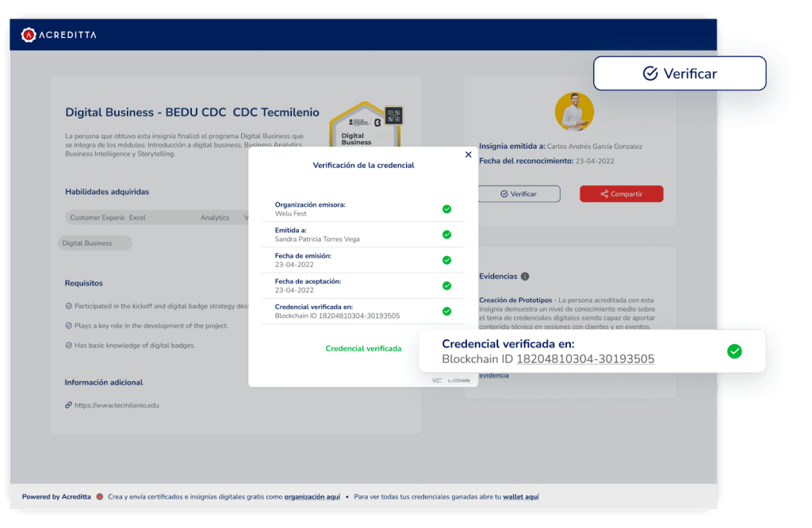Open the Evidencias info icon

pos(525,277)
